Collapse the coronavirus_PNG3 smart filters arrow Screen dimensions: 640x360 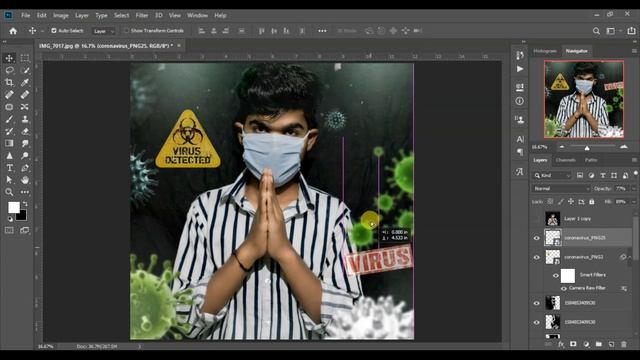click(x=630, y=257)
